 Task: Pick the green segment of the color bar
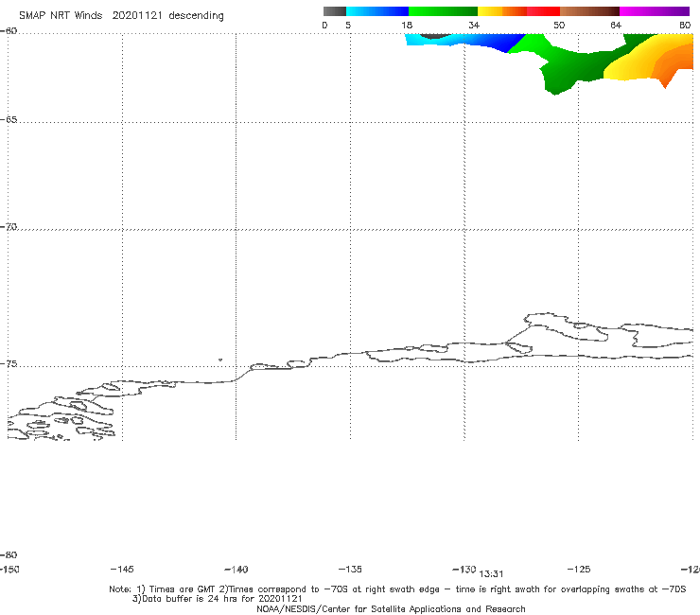pyautogui.click(x=443, y=11)
